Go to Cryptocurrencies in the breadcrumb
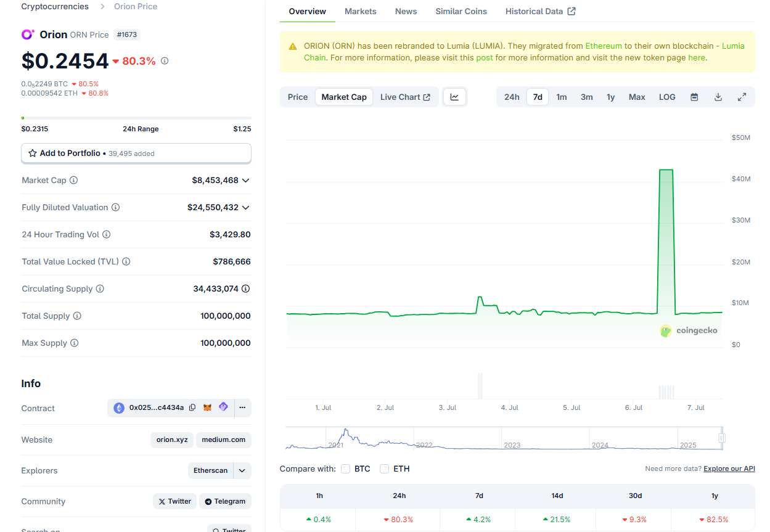770x532 pixels. coord(55,6)
